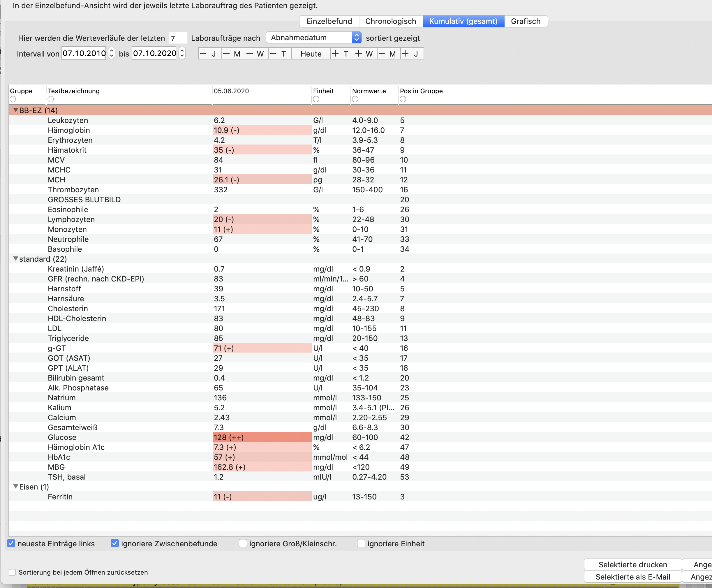Viewport: 712px width, 588px height.
Task: Click the minus T day-back button
Action: pos(280,54)
